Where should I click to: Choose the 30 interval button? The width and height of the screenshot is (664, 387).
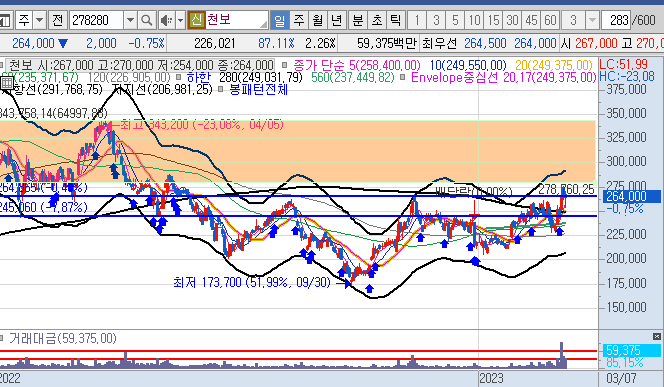(x=512, y=20)
